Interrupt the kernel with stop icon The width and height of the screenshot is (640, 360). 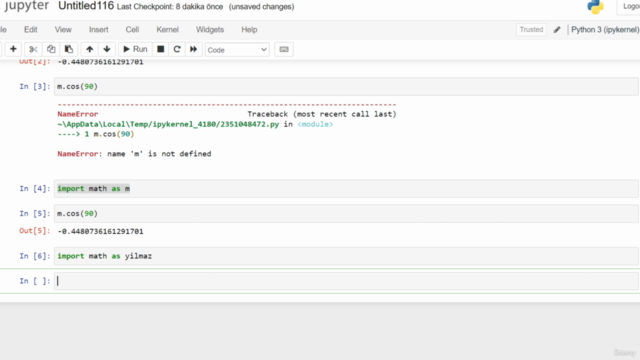[x=160, y=49]
